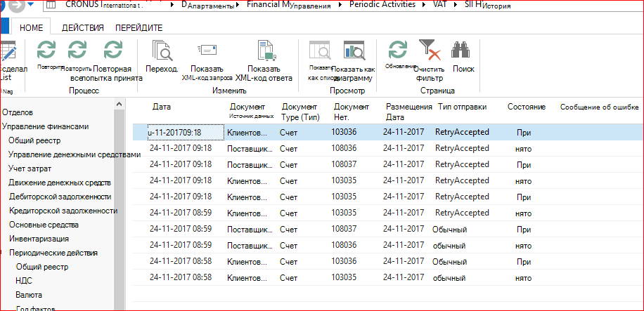Click Счет cell in row 103036 Обычный
The height and width of the screenshot is (311, 644).
288,261
